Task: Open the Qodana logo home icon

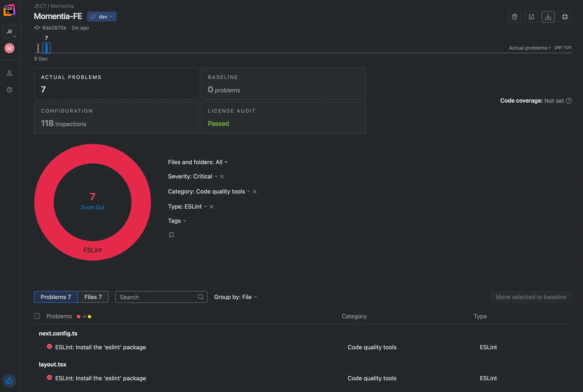Action: 9,10
